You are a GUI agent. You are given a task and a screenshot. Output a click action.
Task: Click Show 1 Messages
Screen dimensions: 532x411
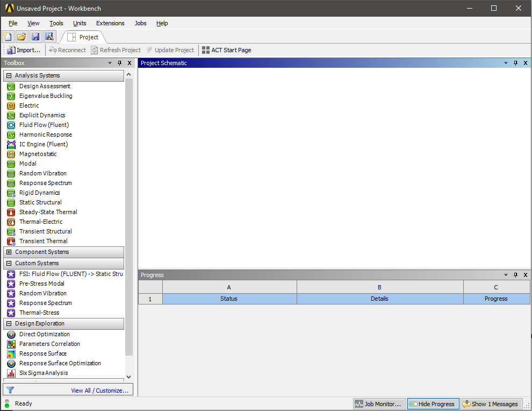(x=491, y=404)
